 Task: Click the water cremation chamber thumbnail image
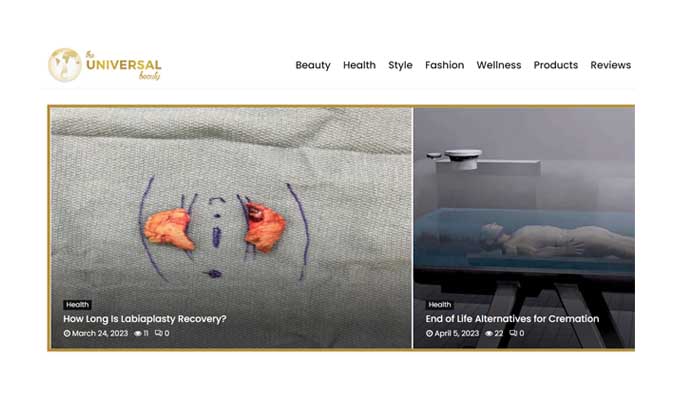click(524, 228)
